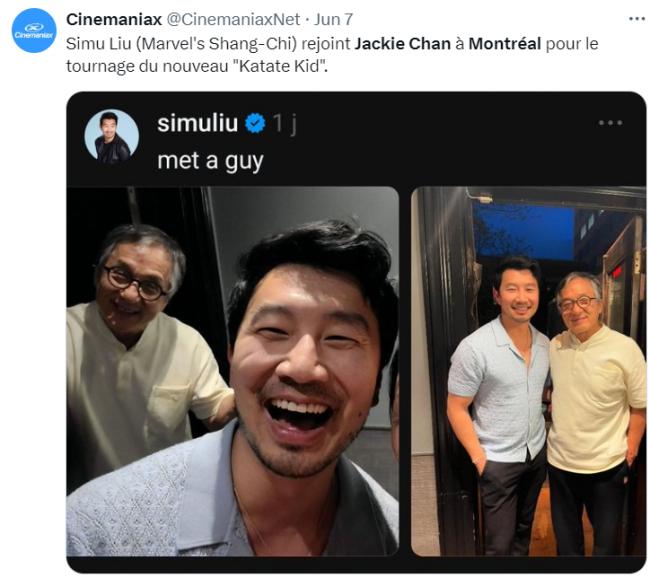Screen dimensions: 650x578
Task: Open the photo of two men standing in a doorway
Action: coord(529,371)
